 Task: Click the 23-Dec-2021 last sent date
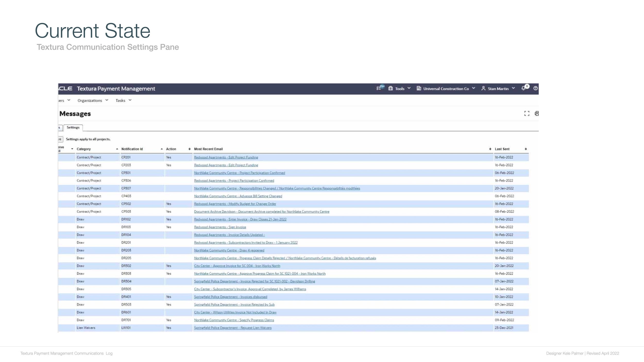tap(504, 327)
